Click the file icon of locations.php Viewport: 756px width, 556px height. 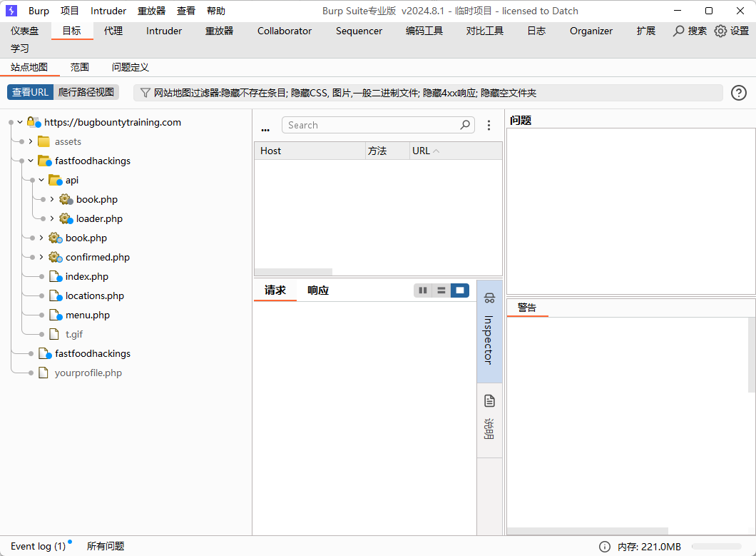click(x=56, y=296)
